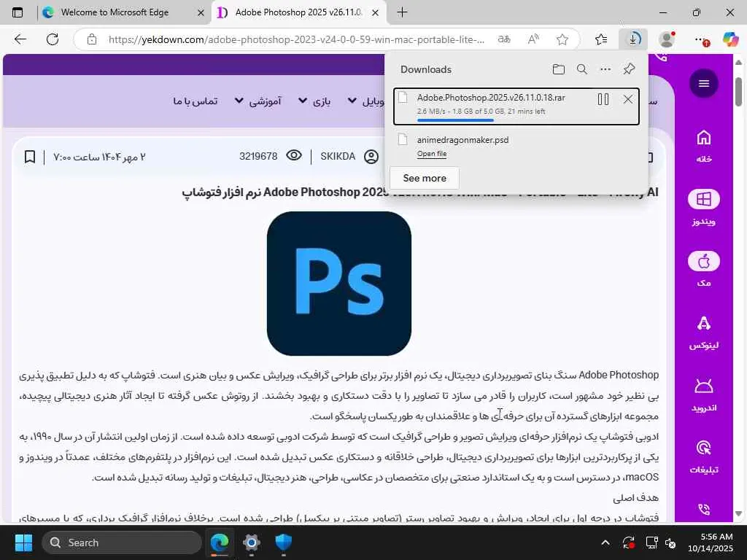The height and width of the screenshot is (560, 747).
Task: Go to خانه home sidebar icon
Action: [x=704, y=147]
